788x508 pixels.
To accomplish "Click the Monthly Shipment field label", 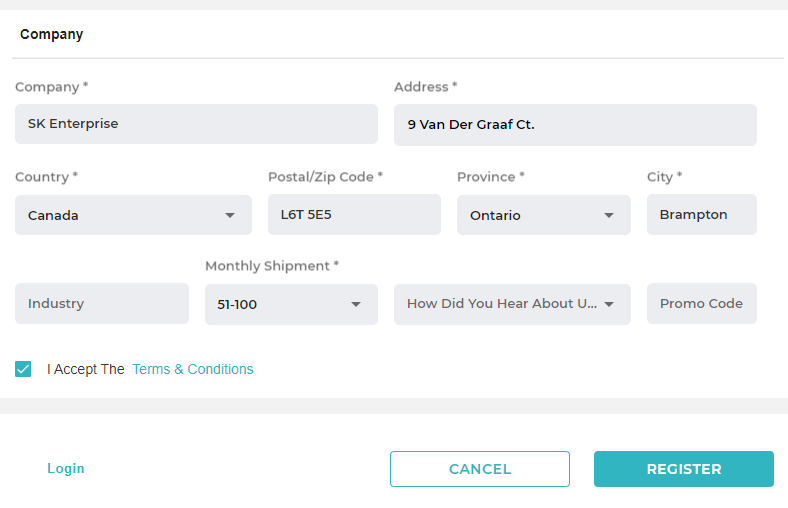I will tap(271, 266).
